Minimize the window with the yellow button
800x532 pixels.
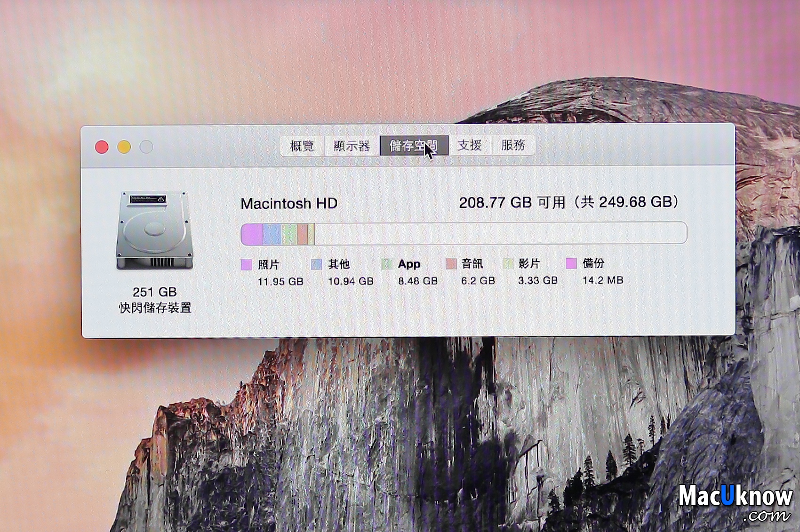(124, 147)
